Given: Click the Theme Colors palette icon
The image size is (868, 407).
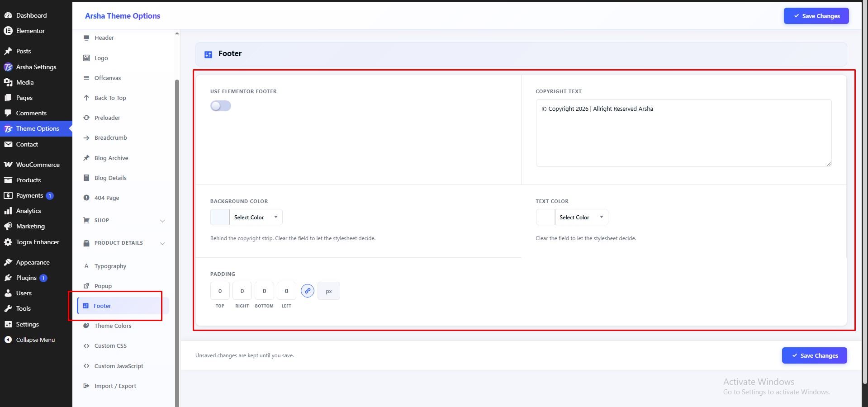Looking at the screenshot, I should tap(86, 326).
